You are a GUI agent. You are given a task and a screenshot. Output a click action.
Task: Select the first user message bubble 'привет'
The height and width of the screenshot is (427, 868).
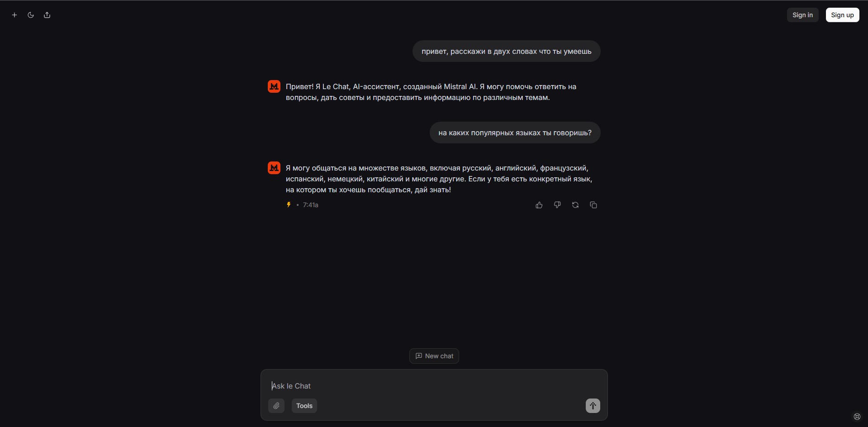click(x=506, y=51)
